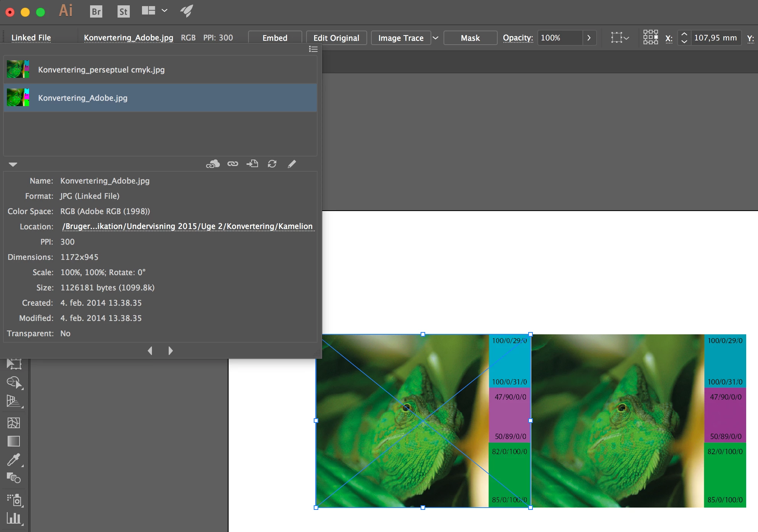758x532 pixels.
Task: Select the Mesh tool
Action: 14,422
